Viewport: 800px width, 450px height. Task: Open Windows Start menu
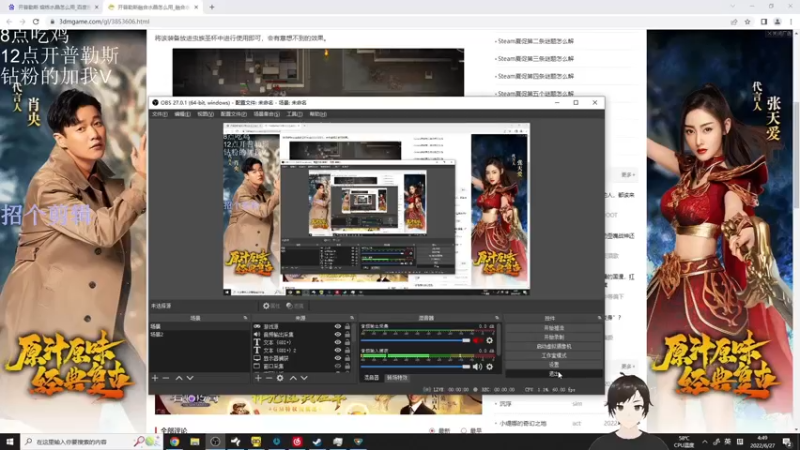tap(10, 441)
